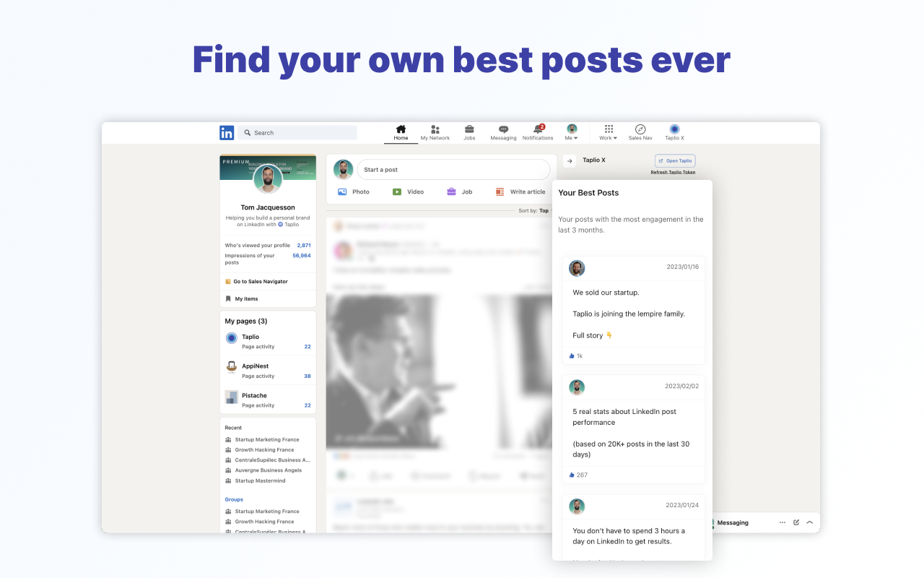Click the Photo icon button

point(354,192)
